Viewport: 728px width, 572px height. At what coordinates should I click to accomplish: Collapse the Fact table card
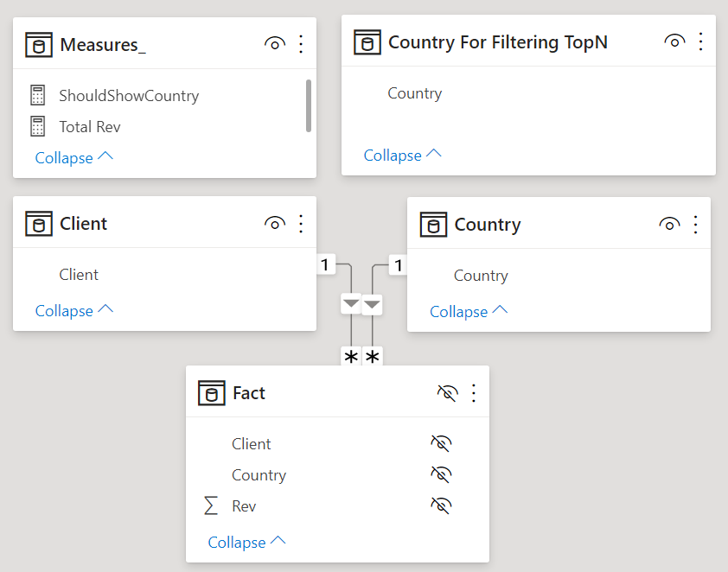click(246, 542)
